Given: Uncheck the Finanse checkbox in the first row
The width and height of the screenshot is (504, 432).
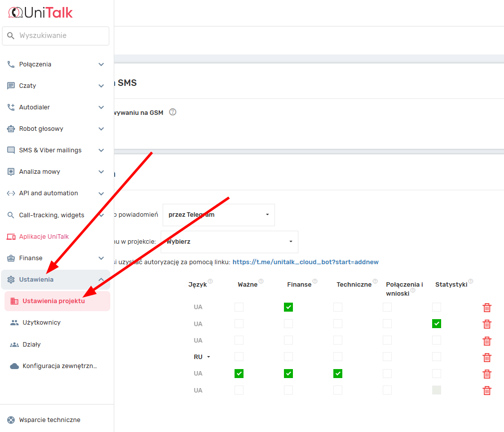Looking at the screenshot, I should pyautogui.click(x=288, y=307).
